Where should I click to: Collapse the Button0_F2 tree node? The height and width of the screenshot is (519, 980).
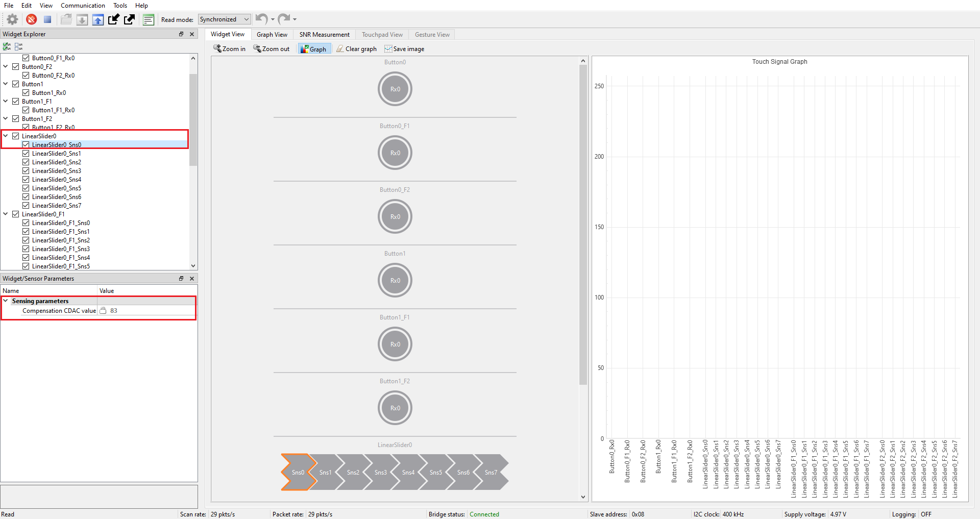click(6, 66)
